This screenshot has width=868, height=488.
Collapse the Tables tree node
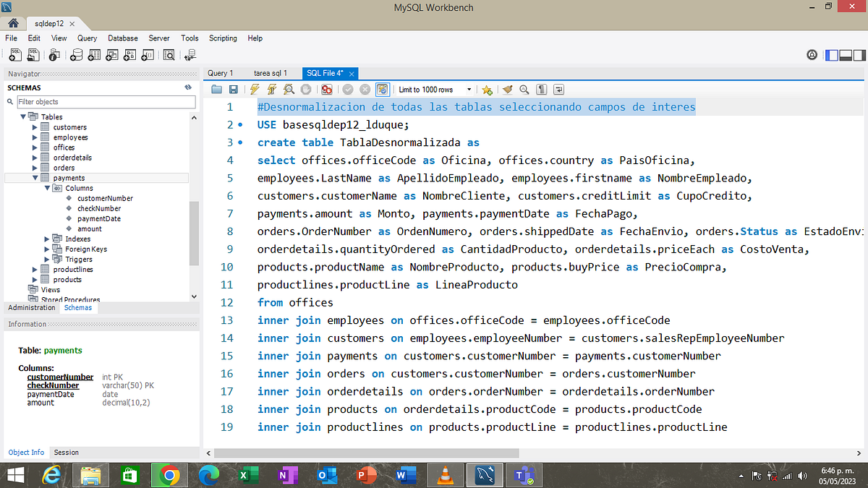[23, 116]
